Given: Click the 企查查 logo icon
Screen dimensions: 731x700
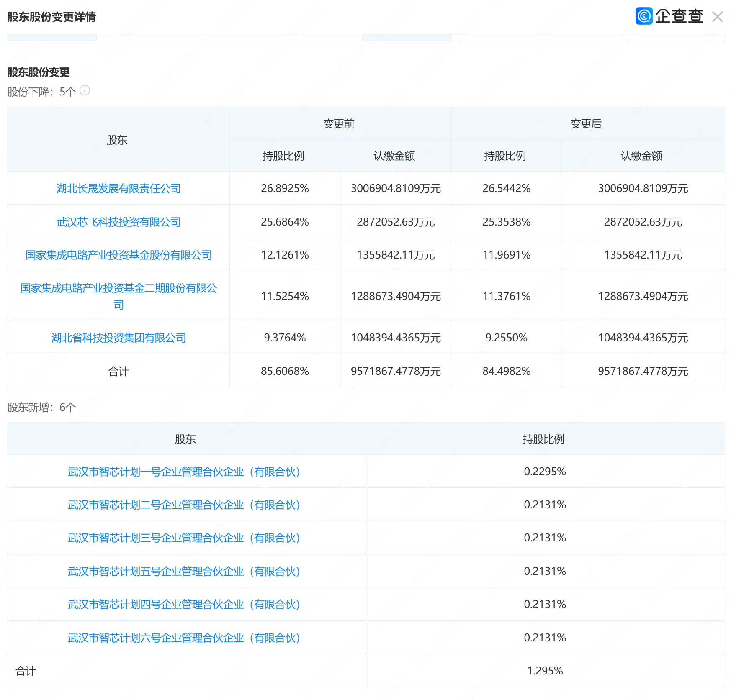Looking at the screenshot, I should (644, 16).
